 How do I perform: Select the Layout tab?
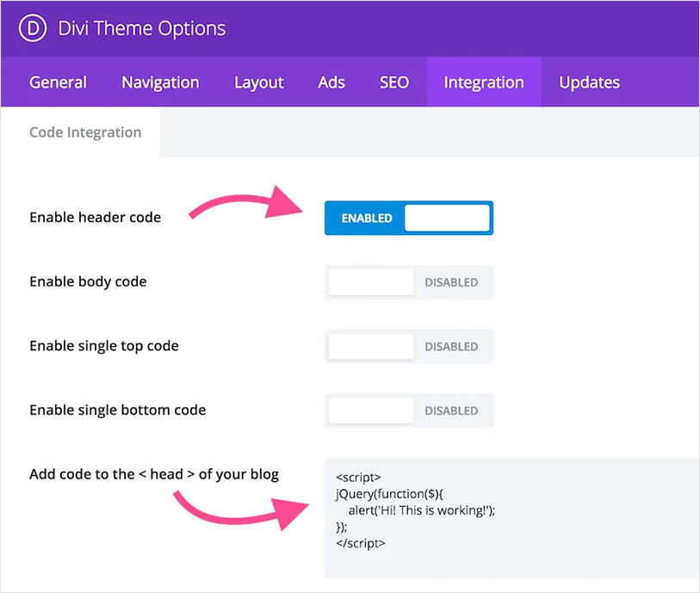click(258, 82)
